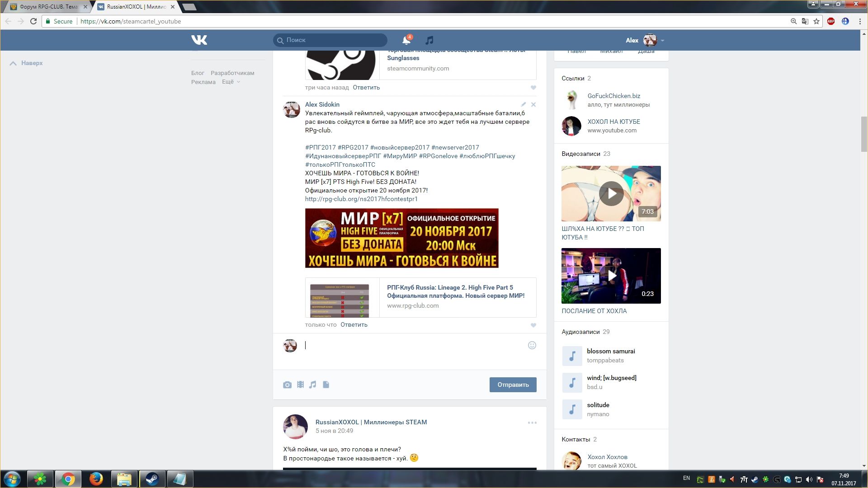Attach a document to comment

326,385
